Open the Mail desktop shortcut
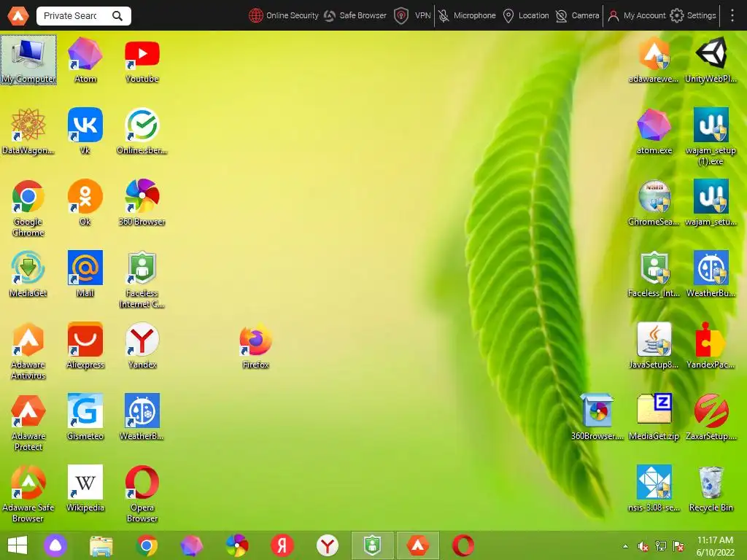This screenshot has height=560, width=747. (x=85, y=274)
